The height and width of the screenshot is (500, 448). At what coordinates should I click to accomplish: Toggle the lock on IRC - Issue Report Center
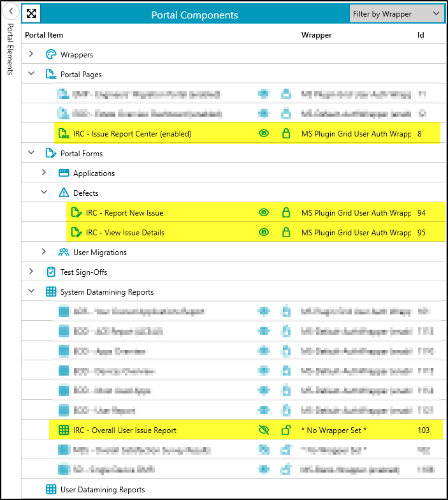point(286,133)
